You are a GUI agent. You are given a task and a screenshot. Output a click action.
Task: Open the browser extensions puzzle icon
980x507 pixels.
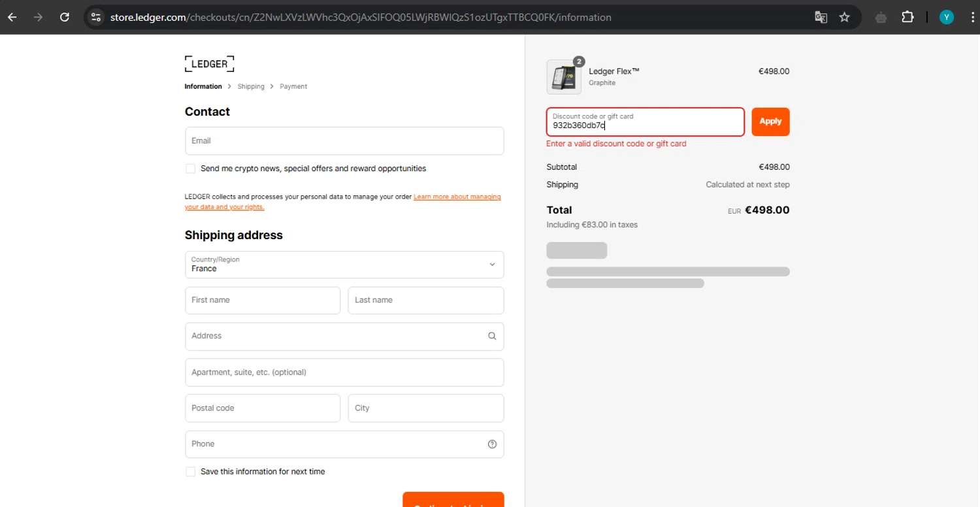[x=907, y=17]
